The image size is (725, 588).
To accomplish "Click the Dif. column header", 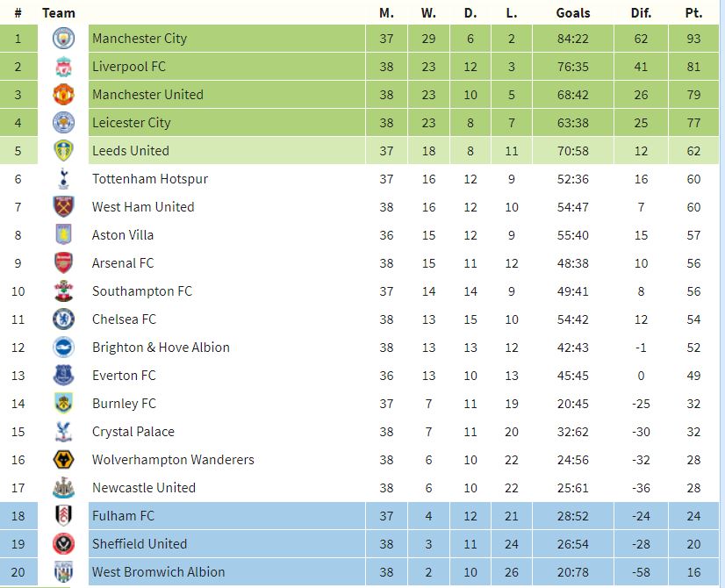I will click(641, 13).
